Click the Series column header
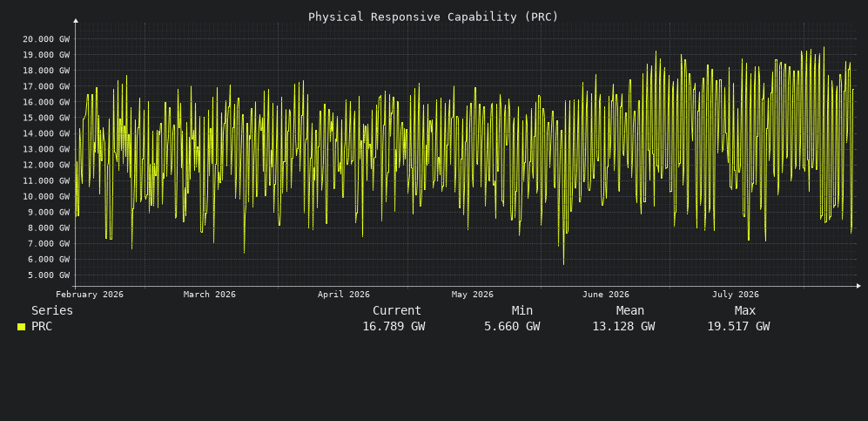 [x=52, y=310]
